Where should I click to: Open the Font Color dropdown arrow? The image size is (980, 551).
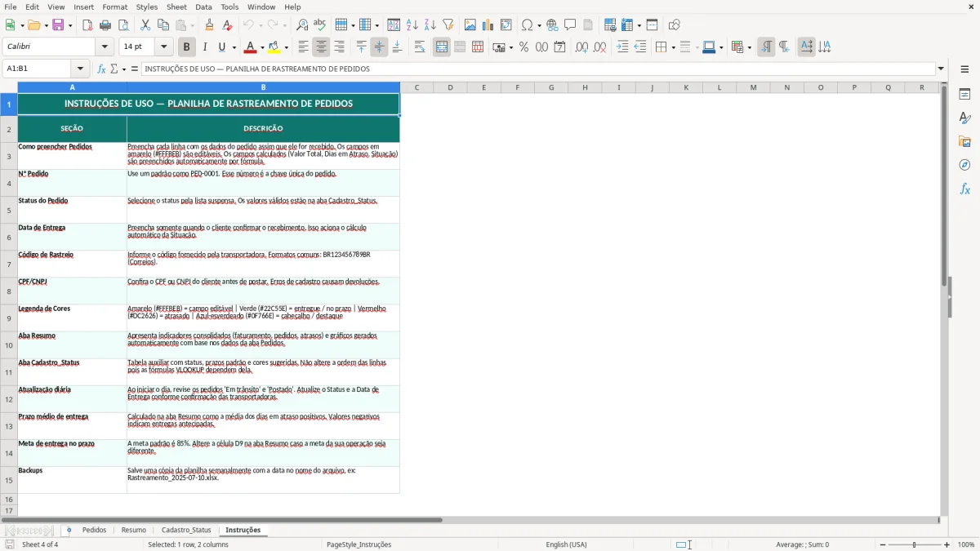coord(262,47)
